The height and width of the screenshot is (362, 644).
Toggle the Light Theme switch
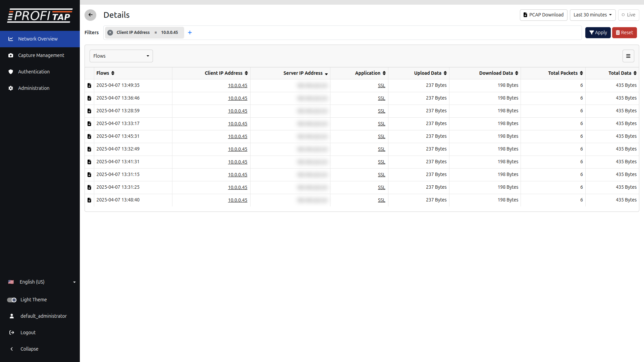pyautogui.click(x=12, y=300)
